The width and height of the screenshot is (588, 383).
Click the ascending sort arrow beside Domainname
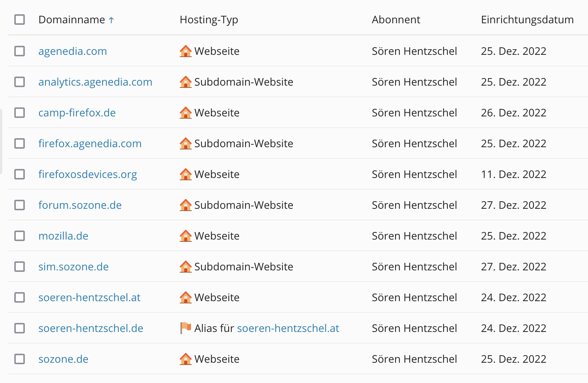pos(111,20)
